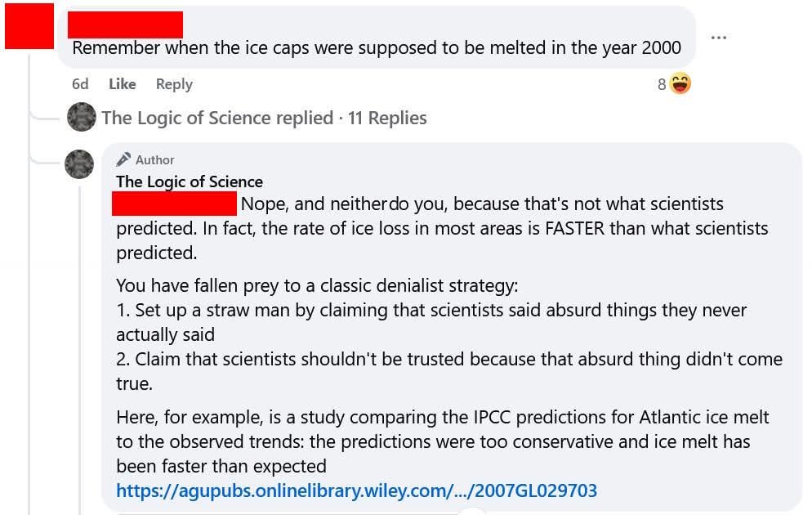The height and width of the screenshot is (515, 812).
Task: Click the redacted commenter name above the comment
Action: [125, 25]
